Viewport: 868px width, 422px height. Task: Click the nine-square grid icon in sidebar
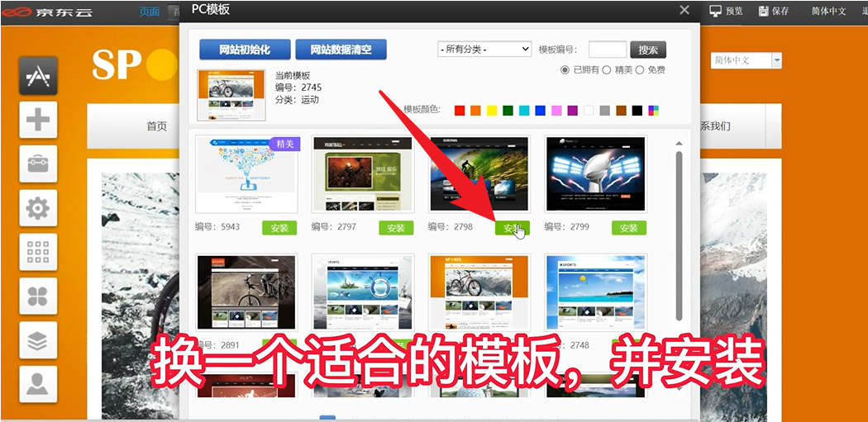pyautogui.click(x=38, y=252)
